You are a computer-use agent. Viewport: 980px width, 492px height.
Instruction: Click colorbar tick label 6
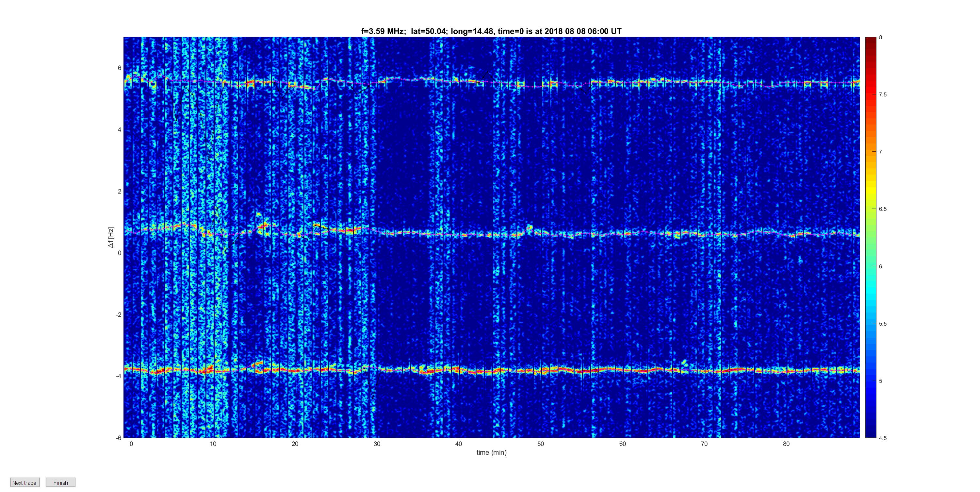(880, 266)
